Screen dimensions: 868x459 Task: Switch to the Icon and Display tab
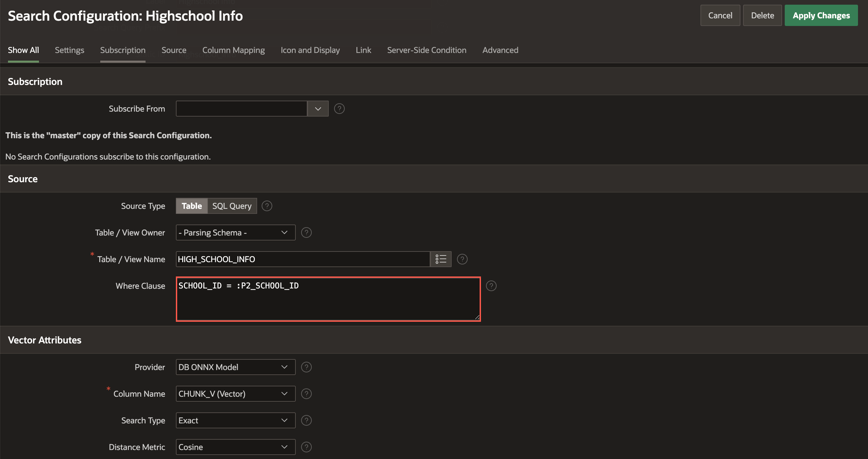(x=310, y=50)
